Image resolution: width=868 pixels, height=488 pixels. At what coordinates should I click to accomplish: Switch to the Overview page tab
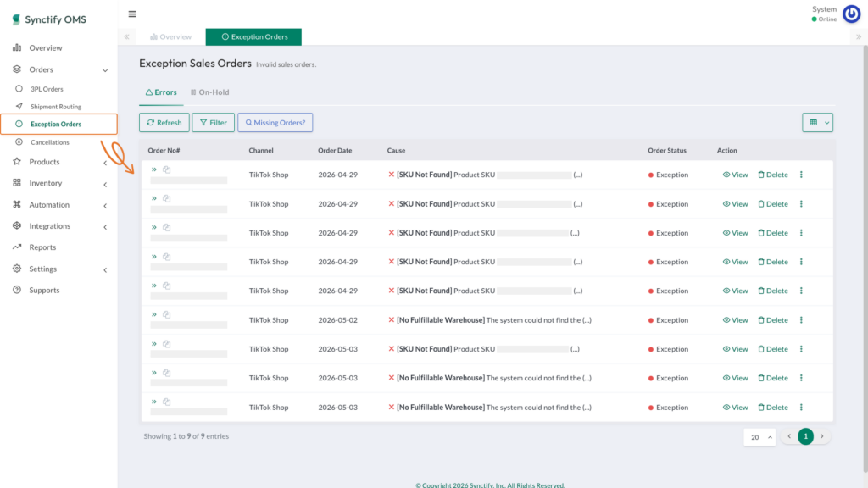[x=170, y=37]
